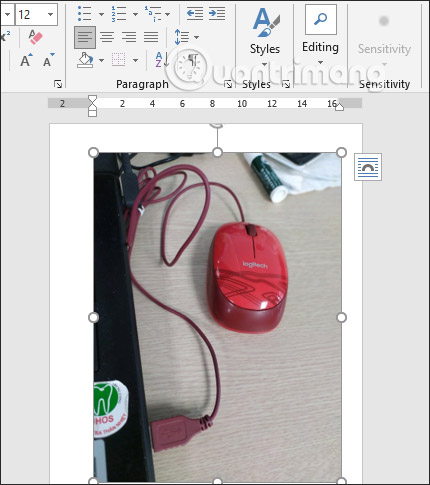Select the picture's top-right corner sizing handle
Image resolution: width=430 pixels, height=485 pixels.
[341, 153]
